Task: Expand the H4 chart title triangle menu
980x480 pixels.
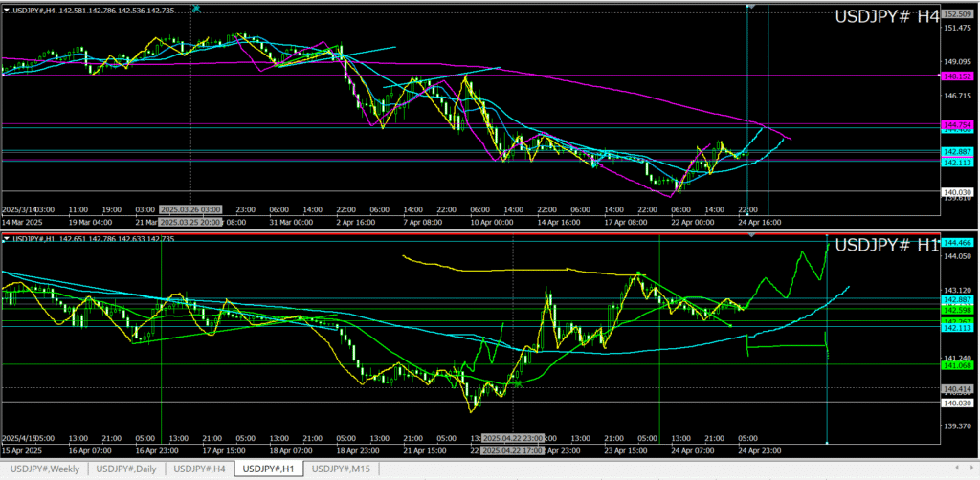Action: (7, 11)
